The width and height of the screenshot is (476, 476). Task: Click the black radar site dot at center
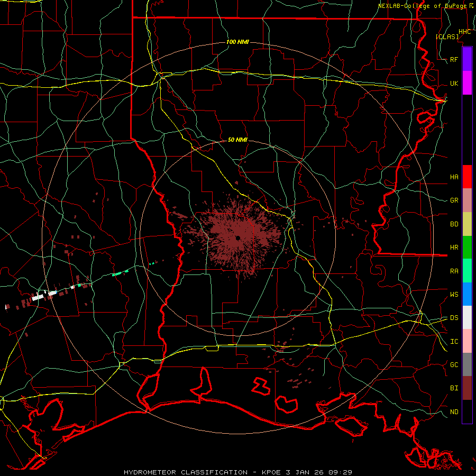click(x=238, y=238)
